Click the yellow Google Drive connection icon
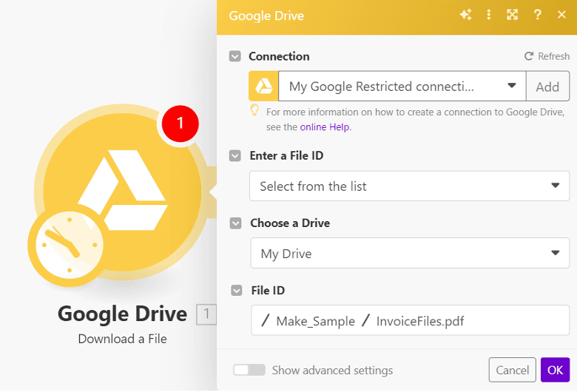 pos(263,87)
